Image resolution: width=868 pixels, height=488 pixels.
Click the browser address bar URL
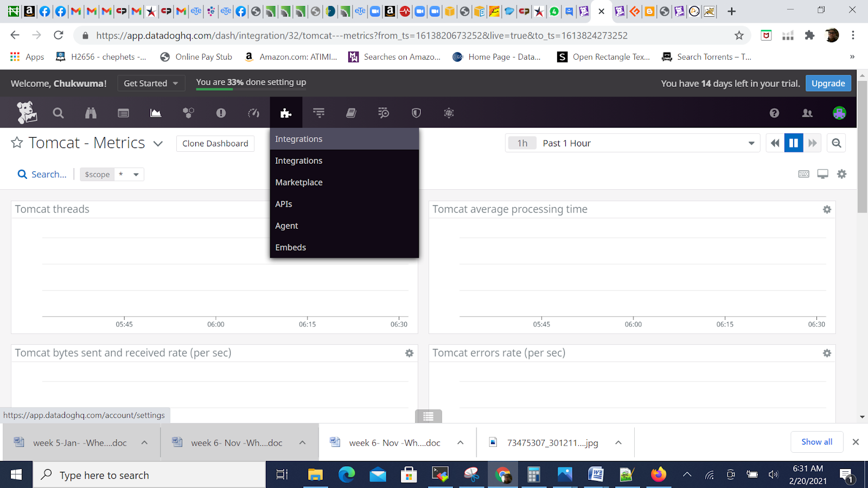click(x=362, y=35)
